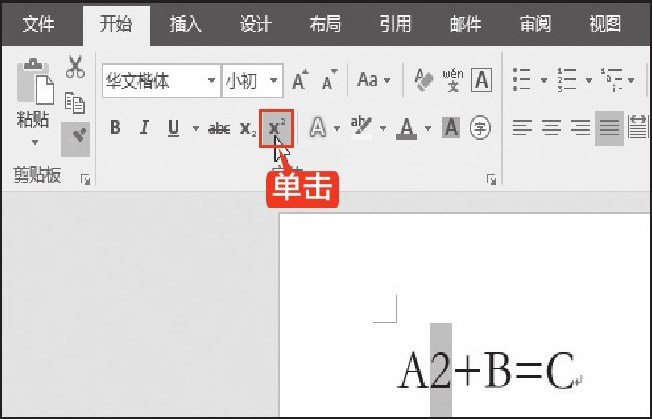Expand the Numbering dropdown arrow
Image resolution: width=652 pixels, height=419 pixels.
click(588, 80)
